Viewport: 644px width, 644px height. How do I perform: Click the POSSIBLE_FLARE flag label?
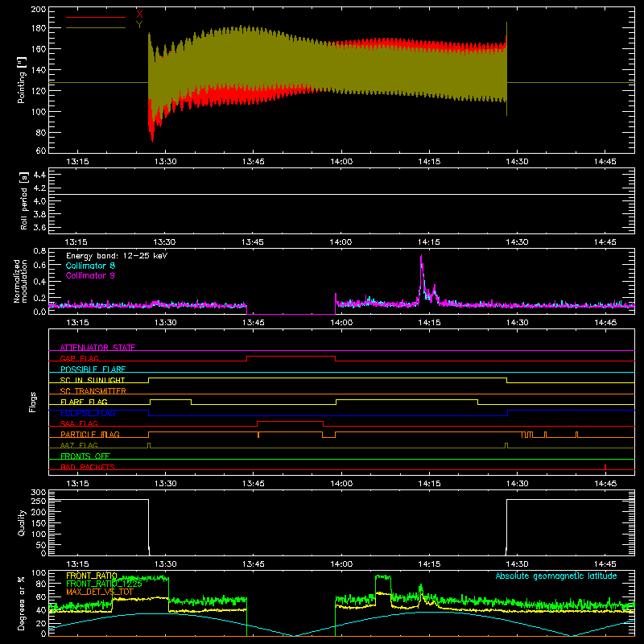click(x=93, y=369)
